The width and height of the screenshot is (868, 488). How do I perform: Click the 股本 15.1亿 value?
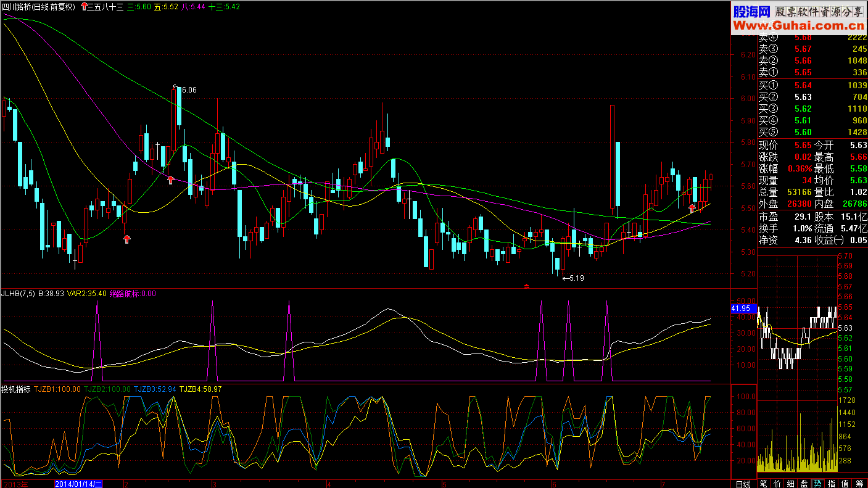tap(854, 217)
